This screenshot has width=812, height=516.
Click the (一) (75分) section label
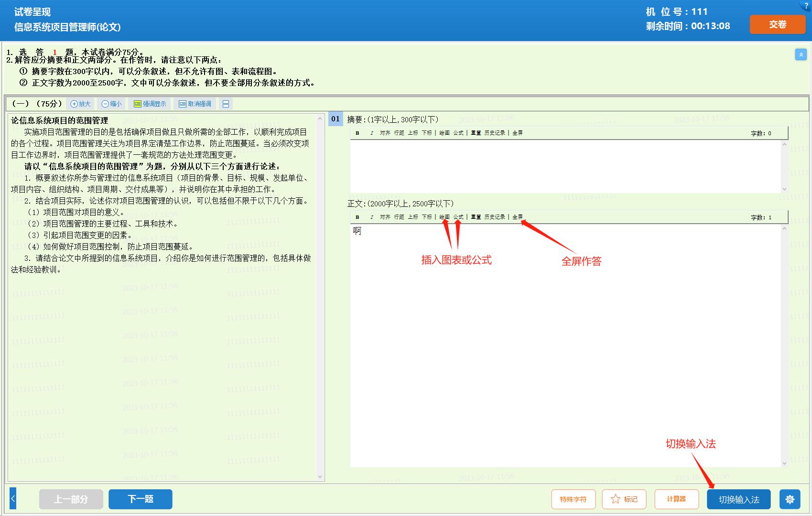click(x=37, y=104)
